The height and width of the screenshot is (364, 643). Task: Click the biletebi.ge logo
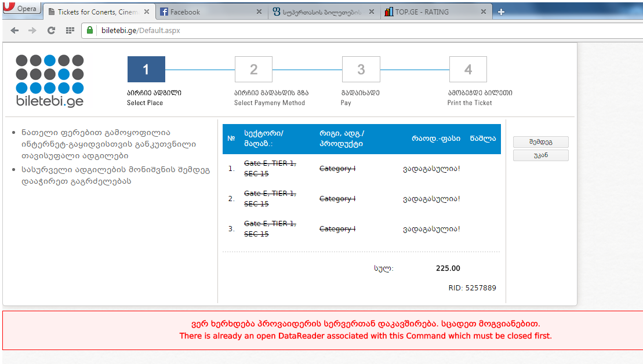[x=50, y=81]
